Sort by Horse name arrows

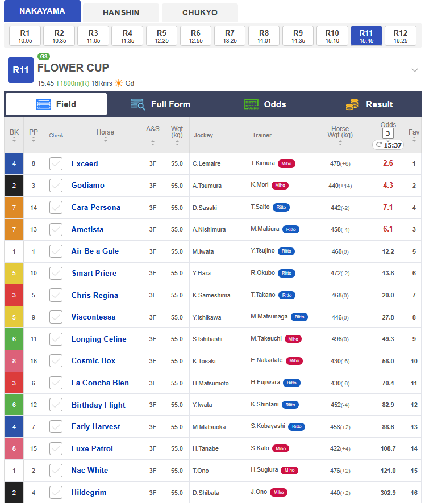point(106,140)
